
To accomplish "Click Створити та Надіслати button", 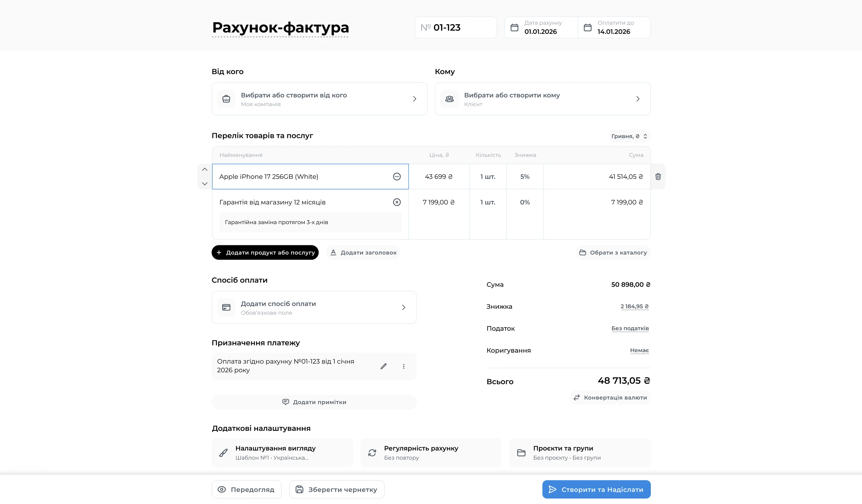I will pos(596,489).
